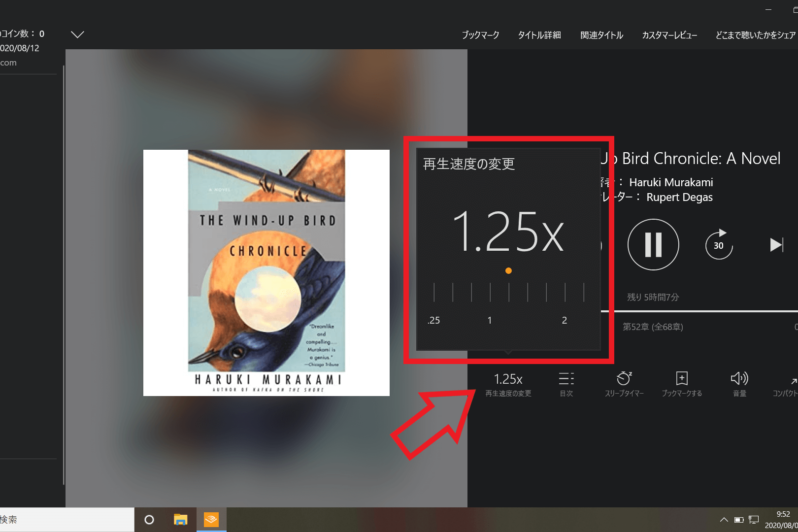Click the 1.25x playback speed button
Screen dimensions: 798x532
point(508,384)
